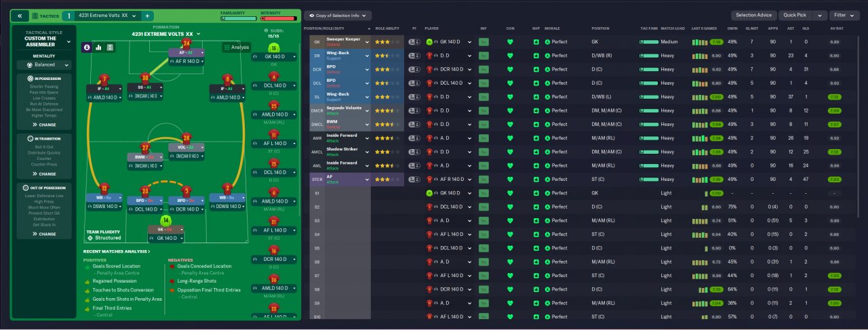Sort by the Role Ability column header
868x330 pixels.
[x=387, y=29]
